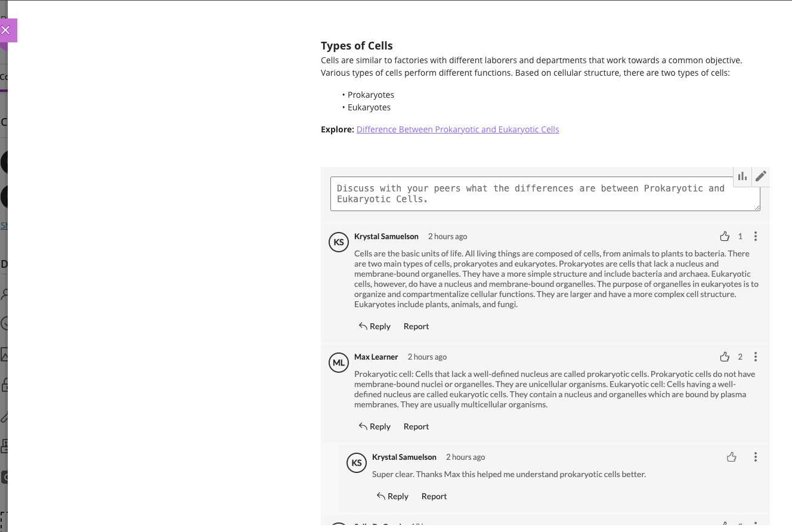
Task: Click Max Learner's ML avatar
Action: (x=339, y=363)
